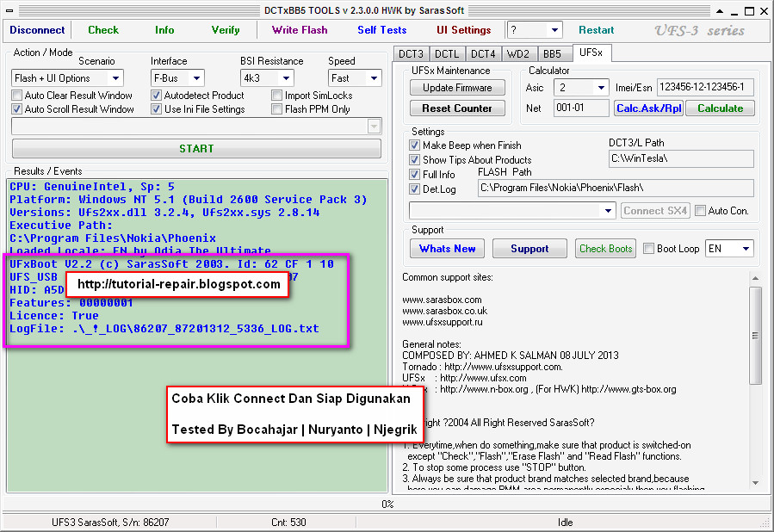Viewport: 774px width, 532px height.
Task: Click the Check Boots button
Action: [x=605, y=249]
